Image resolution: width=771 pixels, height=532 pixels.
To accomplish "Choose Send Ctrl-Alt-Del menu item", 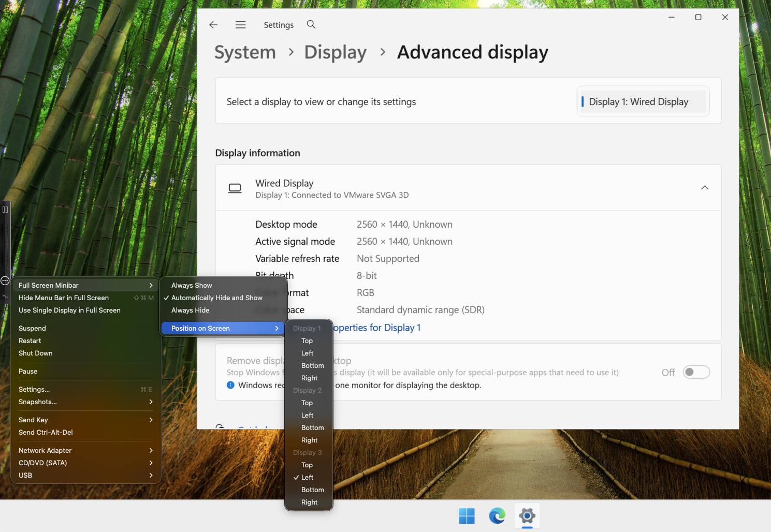I will pyautogui.click(x=46, y=432).
